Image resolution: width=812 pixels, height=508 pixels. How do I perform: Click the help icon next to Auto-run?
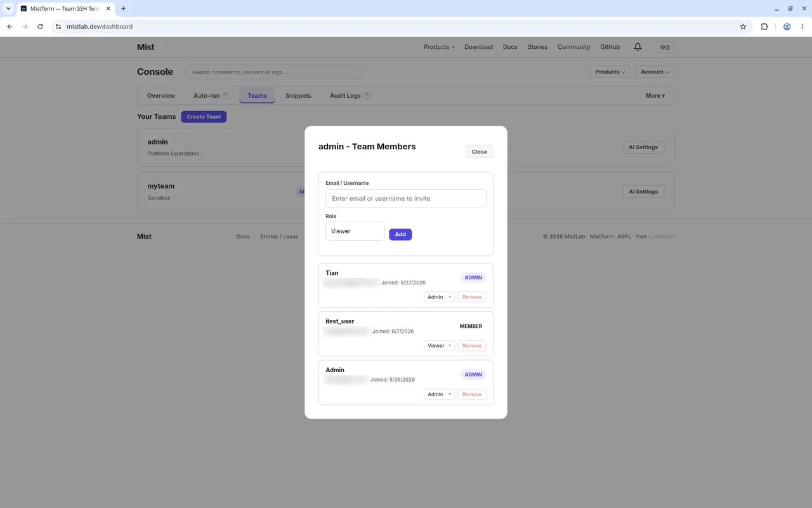coord(226,96)
